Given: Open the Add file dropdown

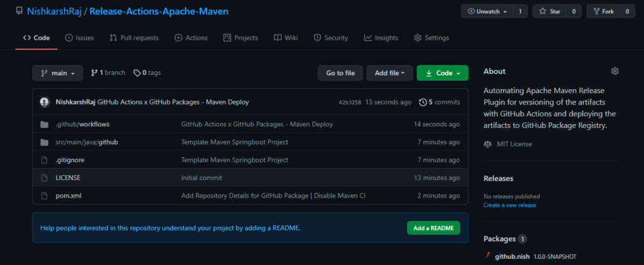Looking at the screenshot, I should (x=389, y=73).
